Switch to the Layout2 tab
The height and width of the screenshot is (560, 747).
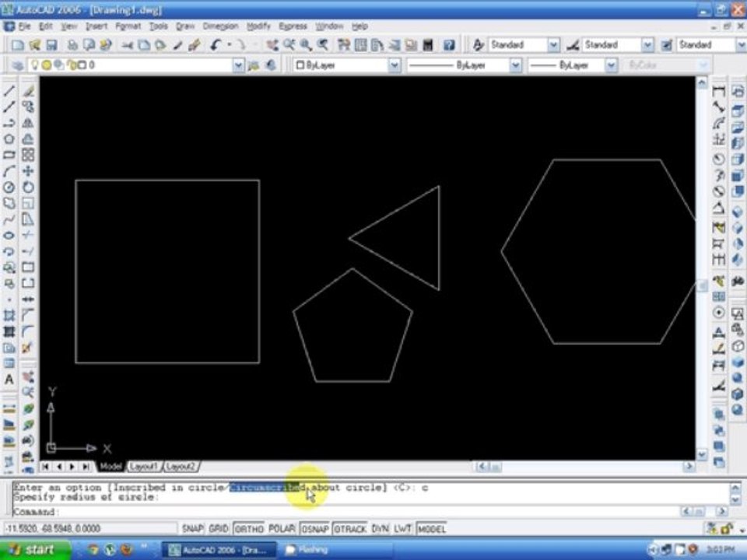pyautogui.click(x=181, y=467)
